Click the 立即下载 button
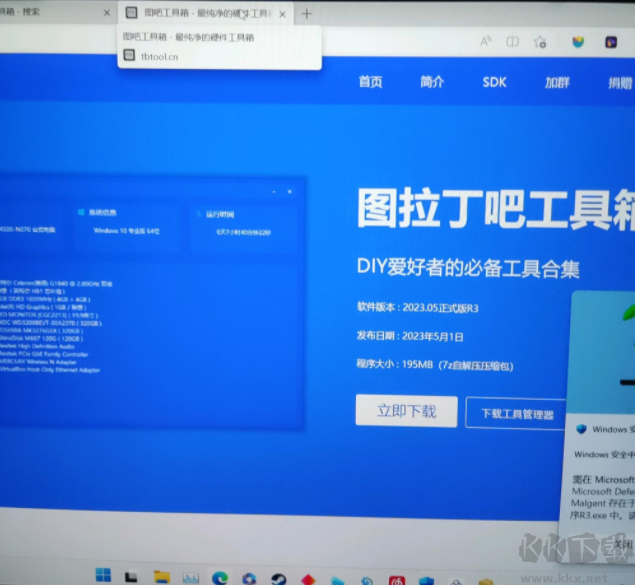 click(x=407, y=411)
